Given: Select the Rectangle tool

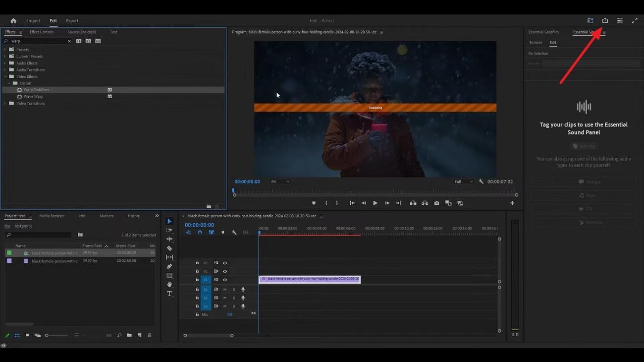Looking at the screenshot, I should (169, 276).
